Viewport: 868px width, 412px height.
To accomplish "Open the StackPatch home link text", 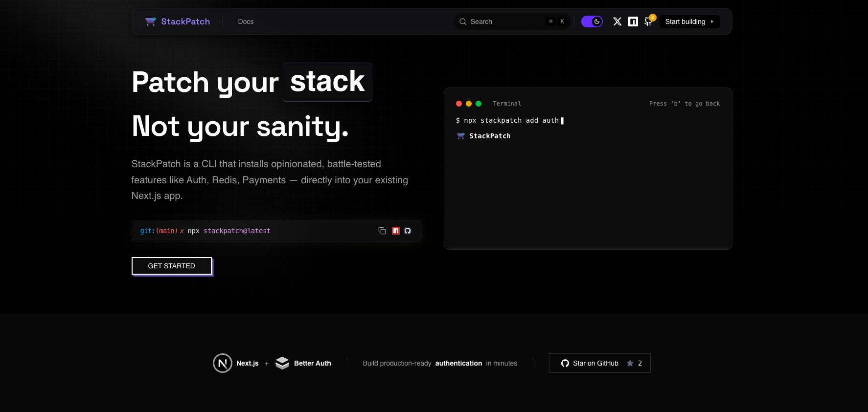I will (x=185, y=22).
